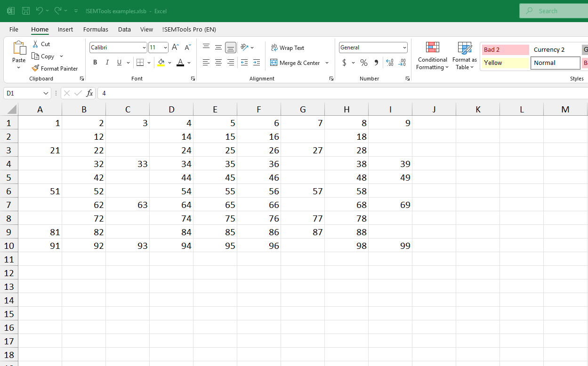The height and width of the screenshot is (366, 588).
Task: Expand the Fill Color dropdown arrow
Action: click(x=170, y=62)
